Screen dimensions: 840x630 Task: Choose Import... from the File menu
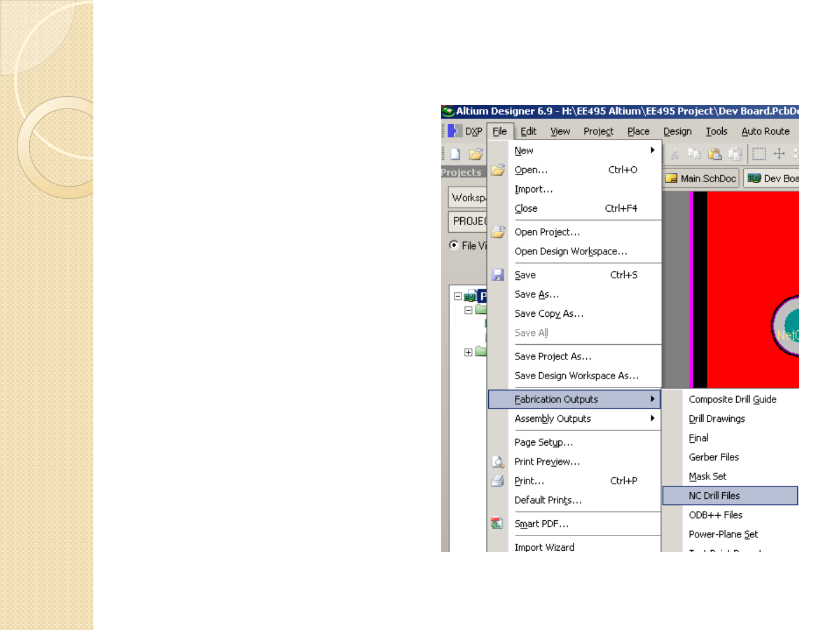(x=575, y=189)
